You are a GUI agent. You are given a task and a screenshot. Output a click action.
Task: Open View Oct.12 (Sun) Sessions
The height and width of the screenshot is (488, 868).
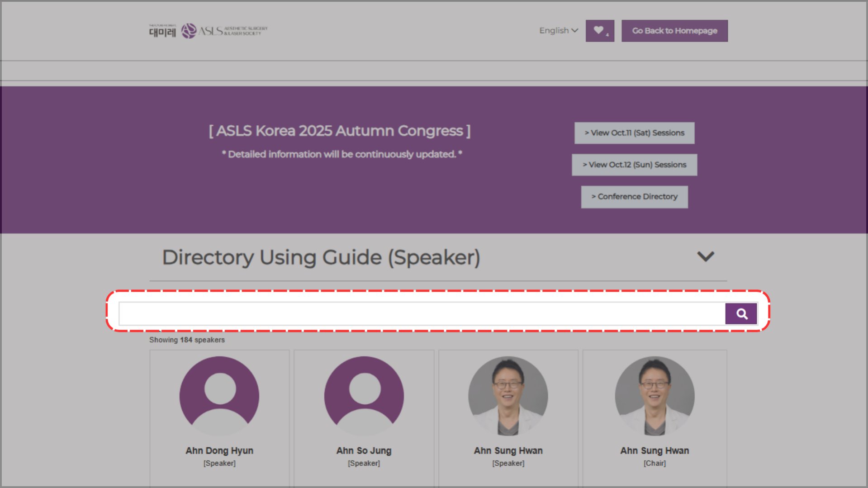634,165
